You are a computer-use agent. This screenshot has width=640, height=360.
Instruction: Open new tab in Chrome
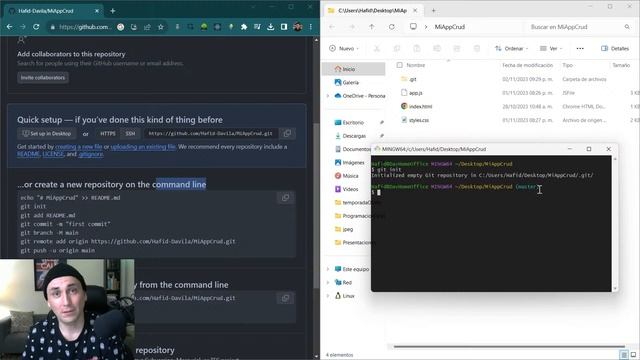113,11
